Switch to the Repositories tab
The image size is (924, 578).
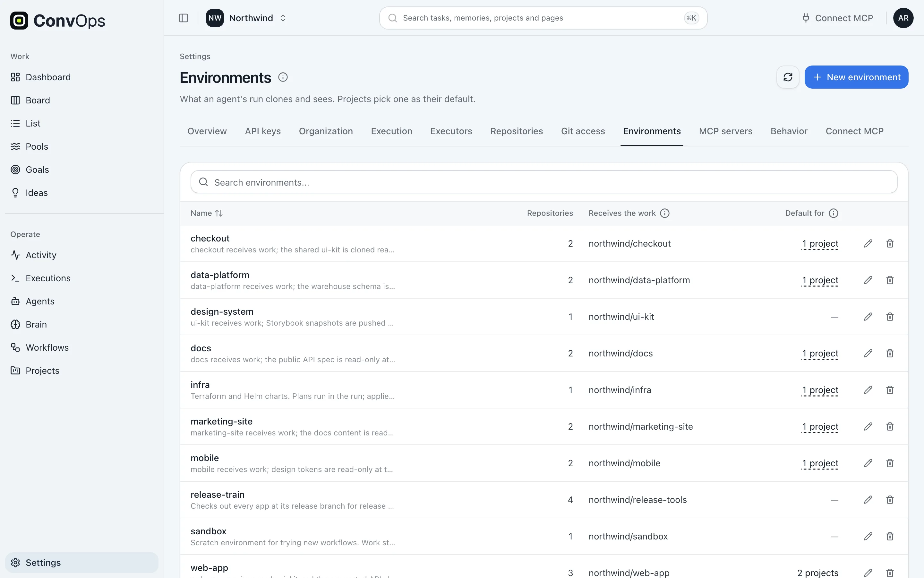tap(516, 131)
